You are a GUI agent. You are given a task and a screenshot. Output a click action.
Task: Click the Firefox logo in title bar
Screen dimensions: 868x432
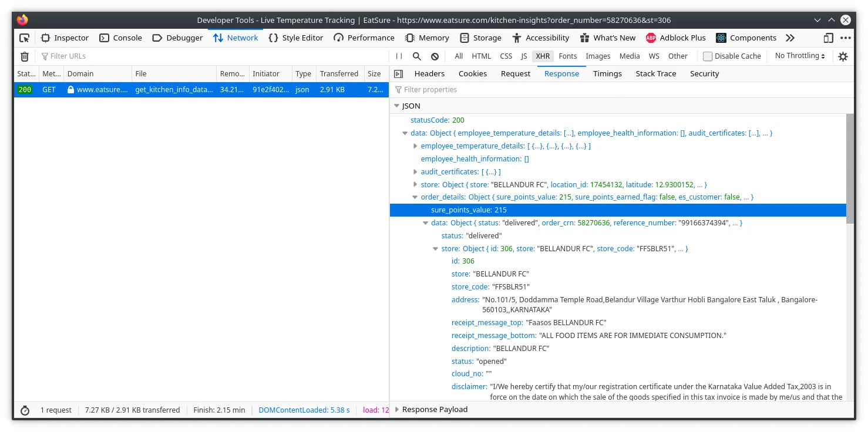22,20
